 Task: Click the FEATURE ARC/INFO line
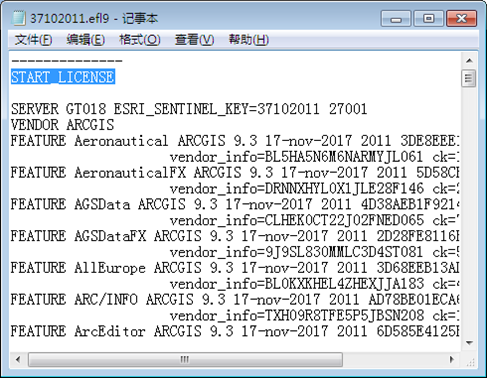coord(235,299)
